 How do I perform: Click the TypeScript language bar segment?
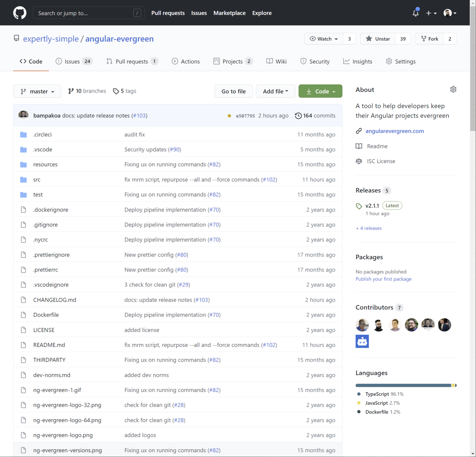(403, 385)
